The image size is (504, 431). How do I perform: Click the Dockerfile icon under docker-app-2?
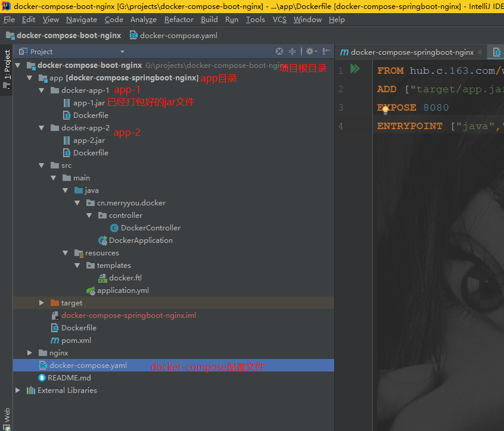pyautogui.click(x=67, y=153)
